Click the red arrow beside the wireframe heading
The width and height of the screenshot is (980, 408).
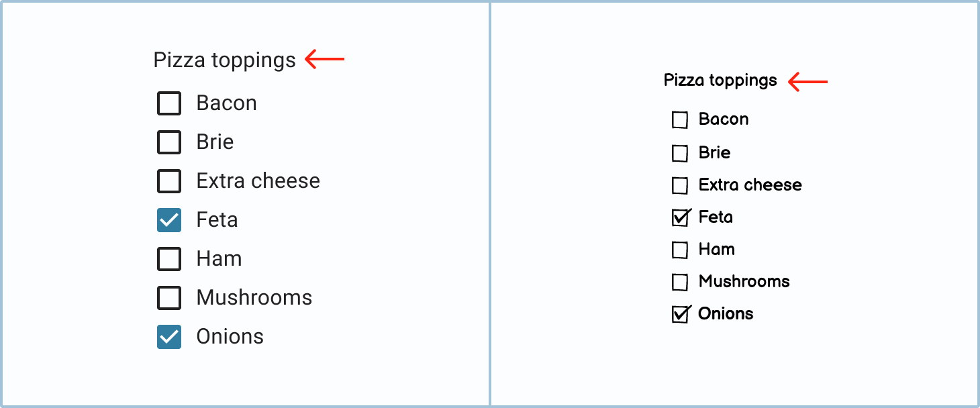pyautogui.click(x=807, y=82)
